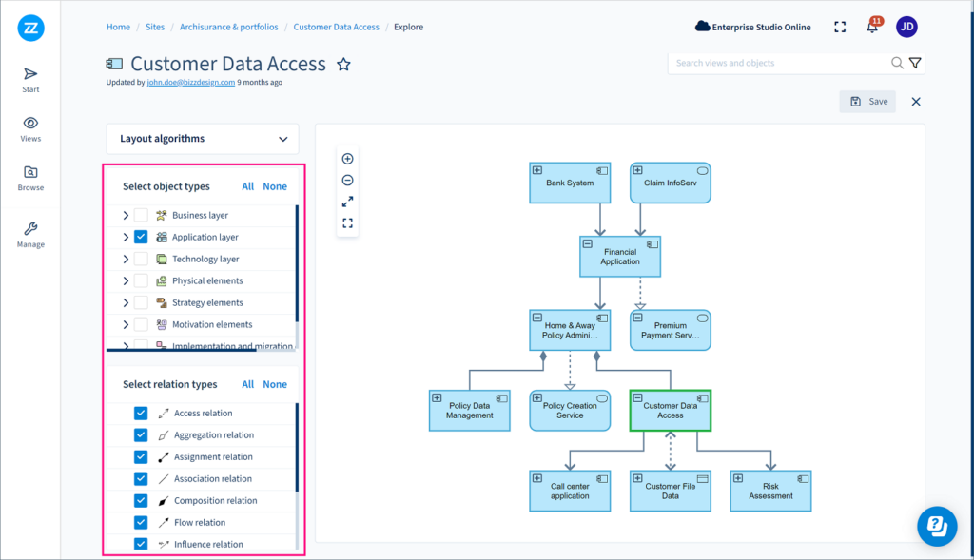Uncheck the Aggregation relation checkbox
The width and height of the screenshot is (974, 560).
pyautogui.click(x=141, y=435)
